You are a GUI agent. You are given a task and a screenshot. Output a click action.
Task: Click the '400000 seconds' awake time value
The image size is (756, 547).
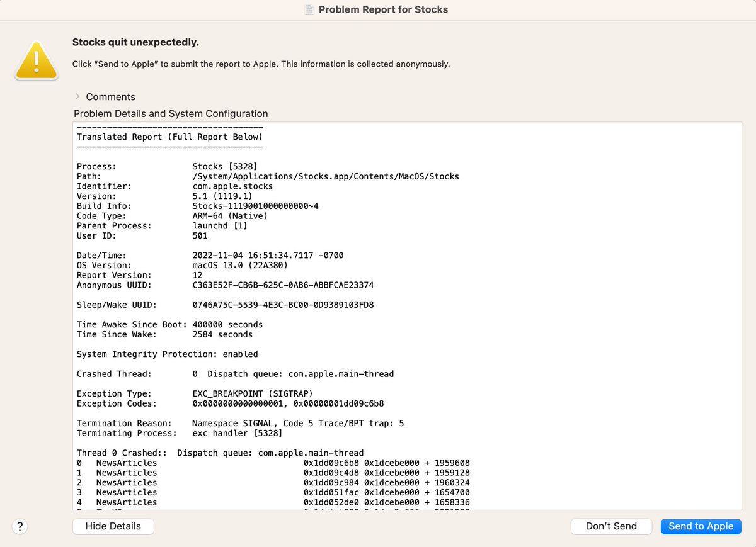[227, 324]
